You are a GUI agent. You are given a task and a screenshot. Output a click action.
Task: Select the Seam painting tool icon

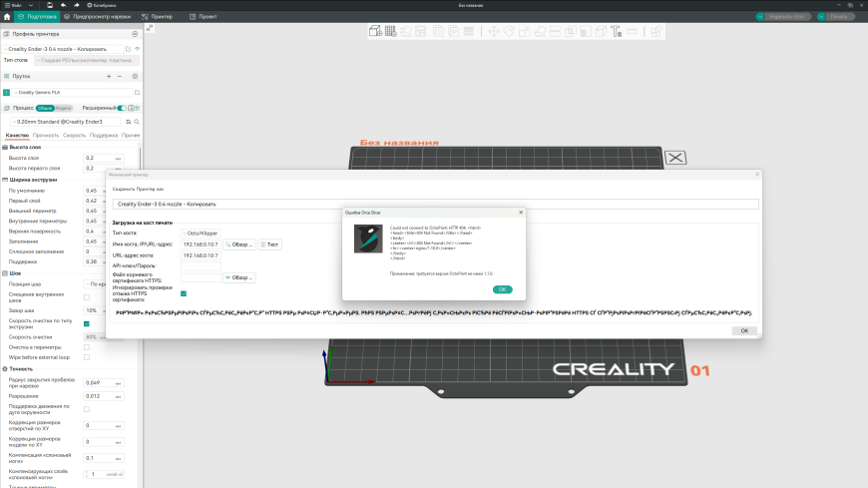[602, 32]
